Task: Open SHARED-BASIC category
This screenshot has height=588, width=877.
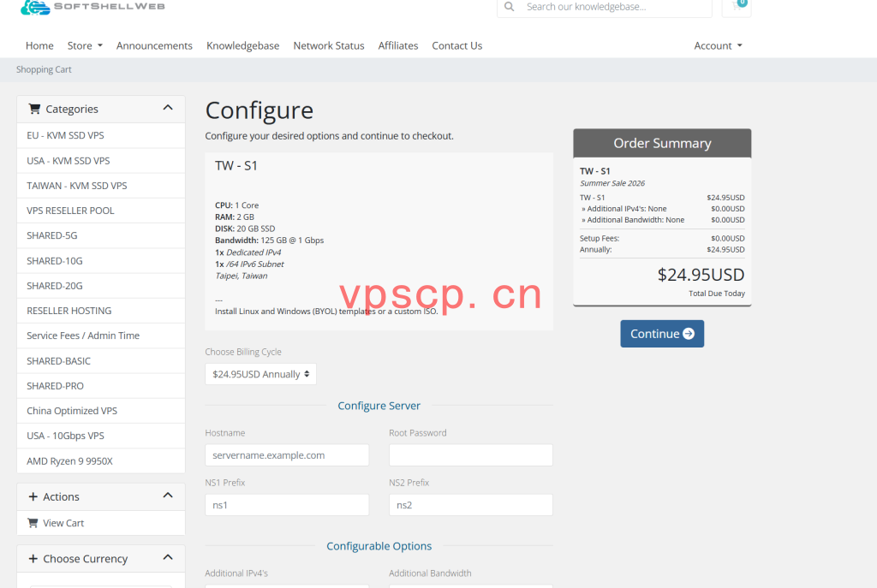Action: 101,360
